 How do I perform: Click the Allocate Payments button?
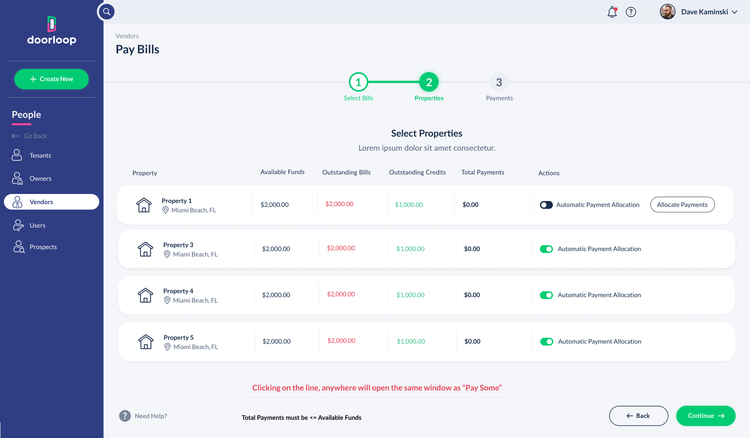[x=682, y=205]
